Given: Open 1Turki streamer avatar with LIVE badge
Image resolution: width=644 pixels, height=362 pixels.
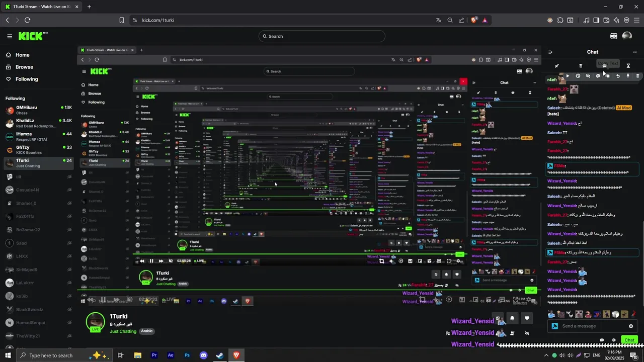Looking at the screenshot, I should pos(95,322).
